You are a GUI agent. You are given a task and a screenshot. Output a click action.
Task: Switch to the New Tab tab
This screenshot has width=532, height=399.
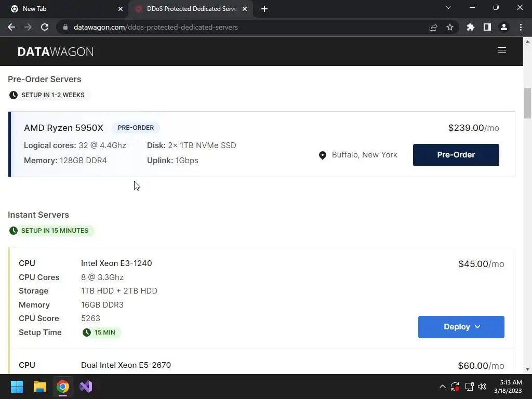point(64,9)
